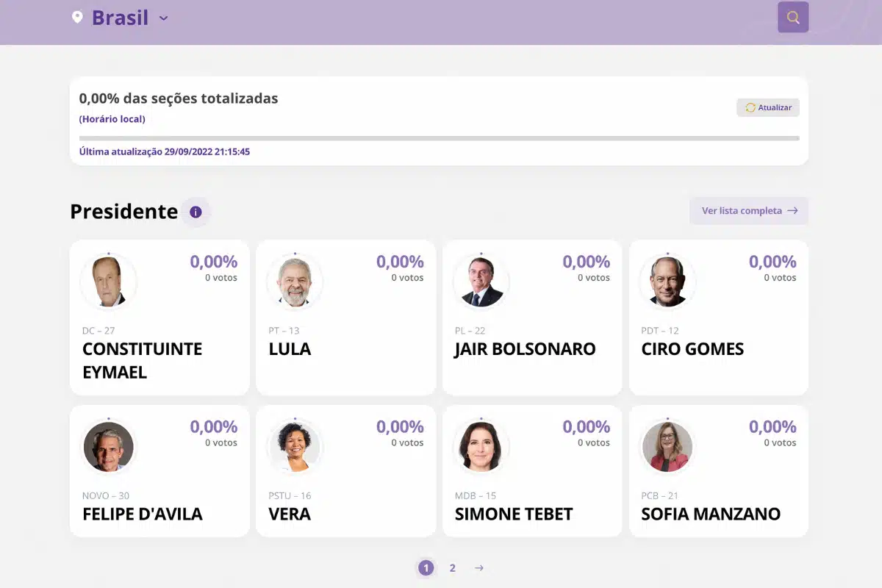Select the next page arrow icon
Viewport: 882px width, 588px height.
[x=479, y=567]
